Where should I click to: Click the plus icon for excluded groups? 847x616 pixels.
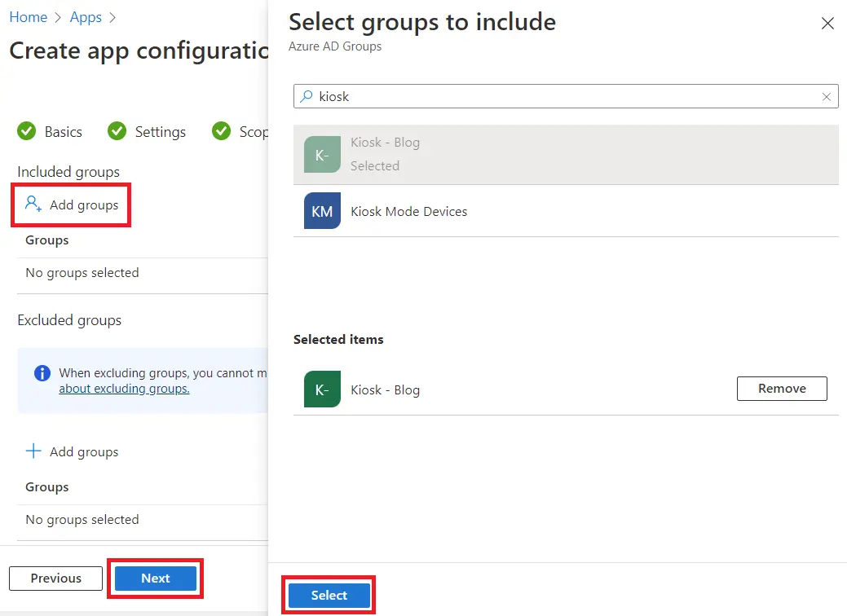point(33,451)
